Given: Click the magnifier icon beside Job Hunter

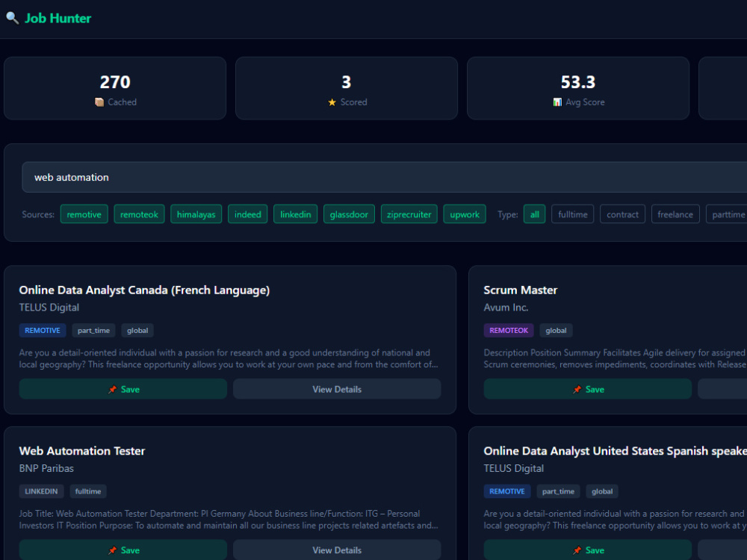Looking at the screenshot, I should pos(13,18).
